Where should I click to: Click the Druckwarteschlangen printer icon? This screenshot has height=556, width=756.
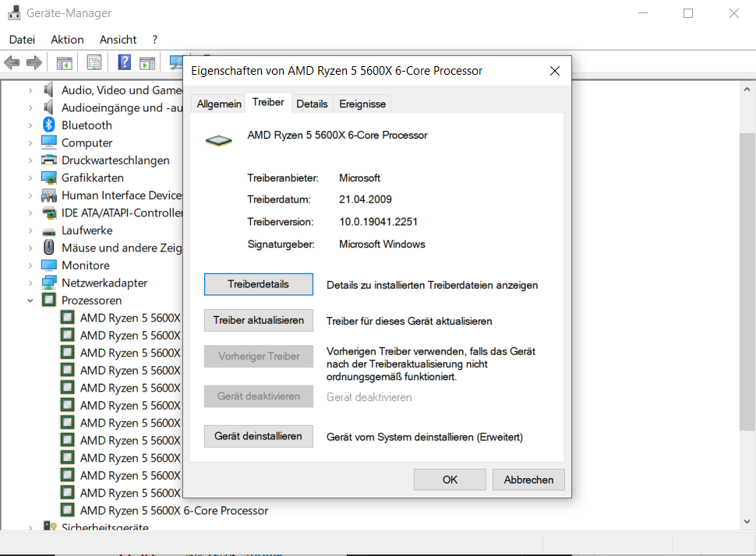[48, 160]
